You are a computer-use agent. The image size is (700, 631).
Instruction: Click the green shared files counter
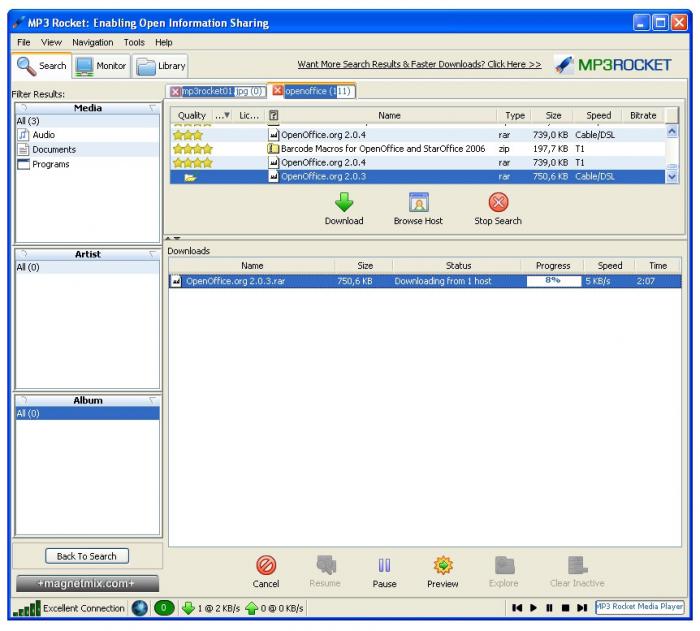point(164,608)
